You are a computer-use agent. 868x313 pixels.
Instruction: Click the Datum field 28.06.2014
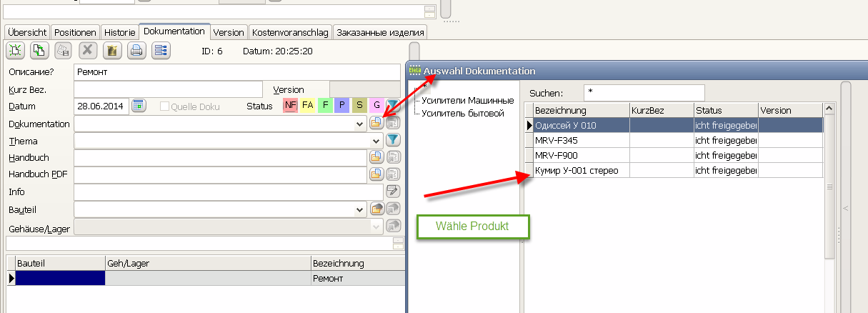[101, 106]
